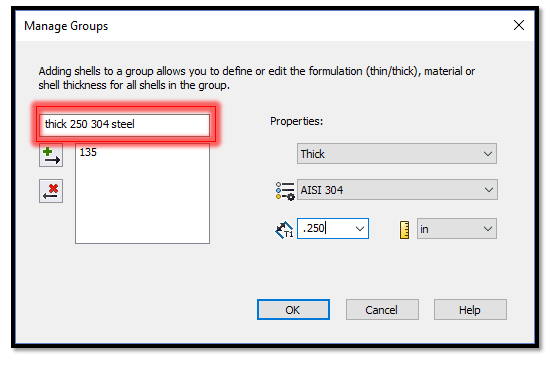Click the yellow ruler units icon
551x365 pixels.
[404, 230]
